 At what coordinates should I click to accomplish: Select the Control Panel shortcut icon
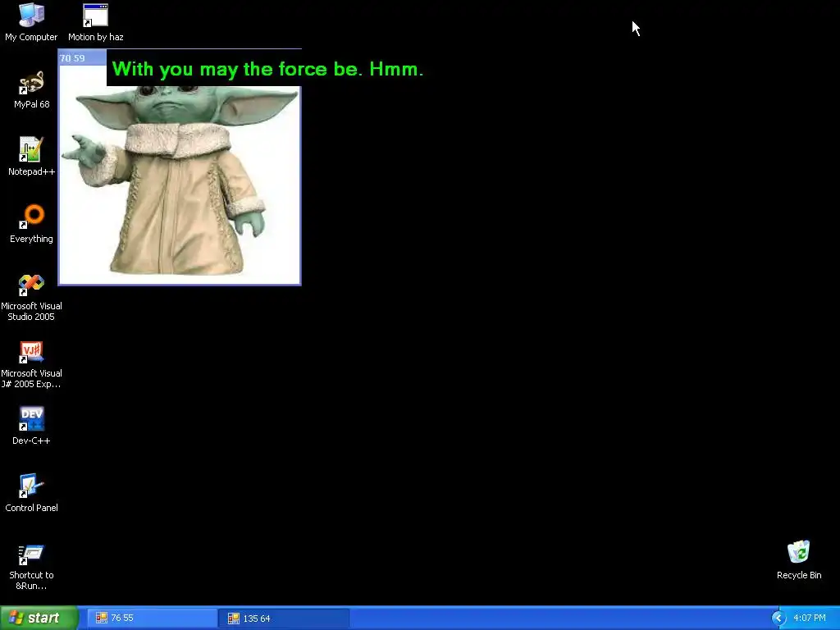click(x=31, y=493)
